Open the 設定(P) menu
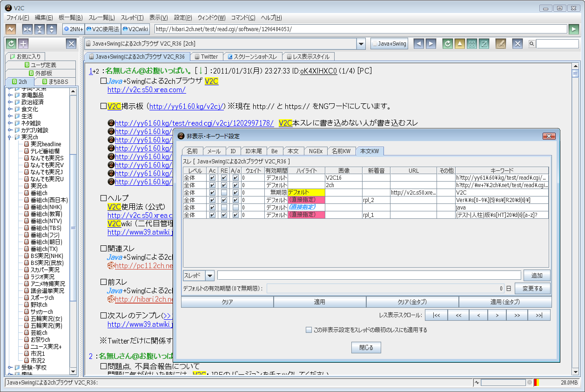 tap(182, 18)
